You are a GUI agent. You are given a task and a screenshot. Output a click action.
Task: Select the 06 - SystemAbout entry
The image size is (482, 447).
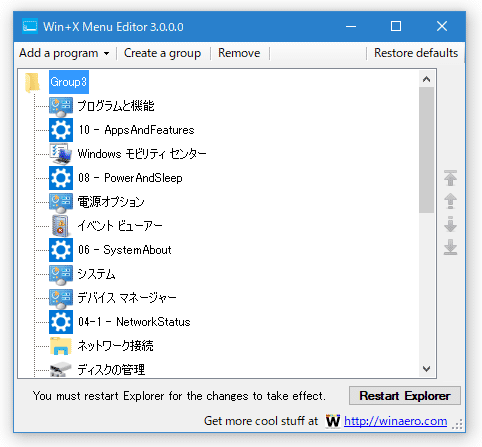(x=125, y=250)
